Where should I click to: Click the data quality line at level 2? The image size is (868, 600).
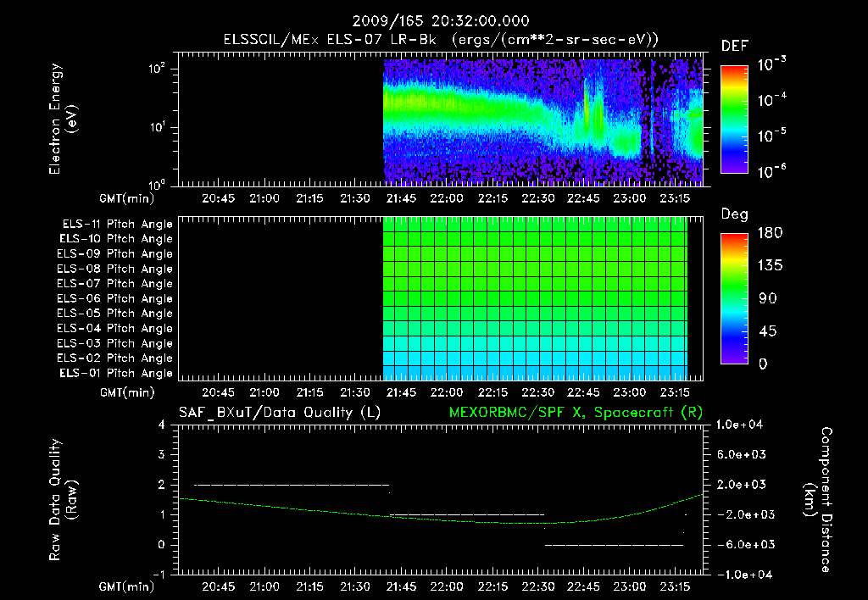click(292, 485)
